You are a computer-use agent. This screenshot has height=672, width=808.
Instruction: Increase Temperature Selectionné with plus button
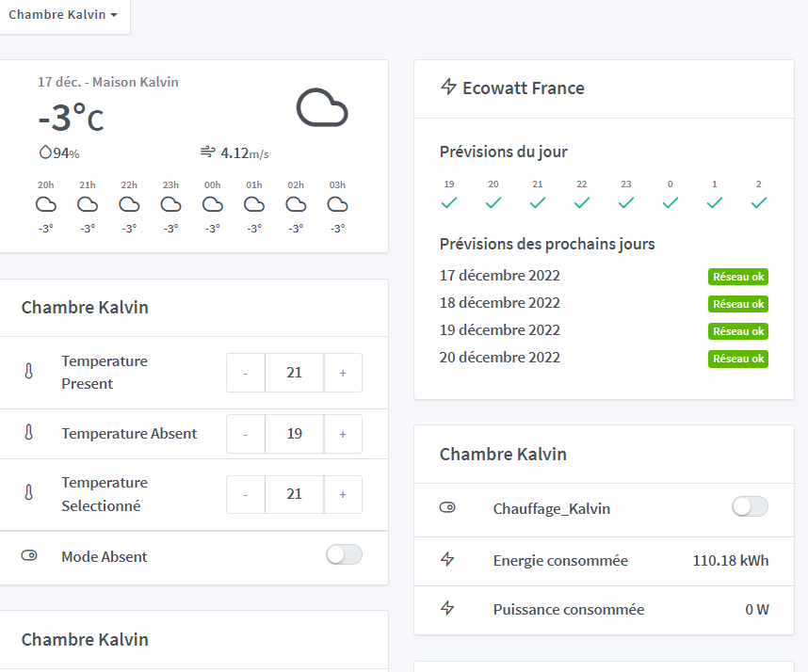pos(343,494)
